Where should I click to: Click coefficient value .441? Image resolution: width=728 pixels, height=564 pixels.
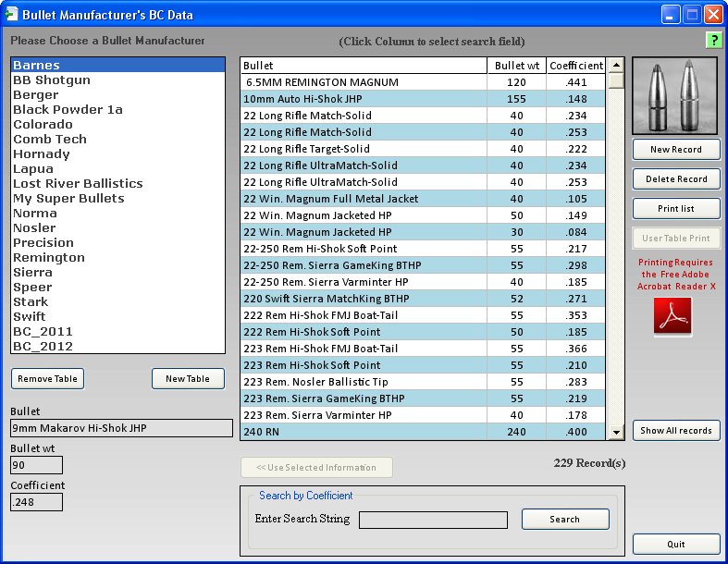point(576,82)
